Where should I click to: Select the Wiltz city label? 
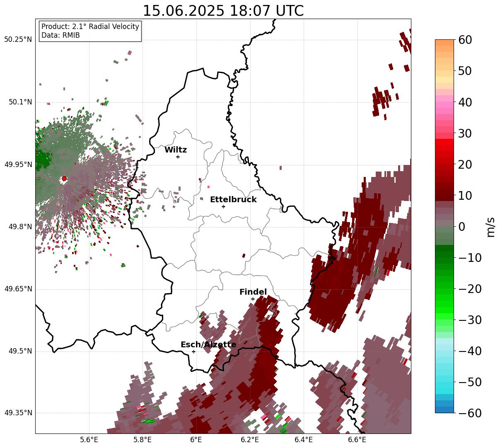[176, 150]
